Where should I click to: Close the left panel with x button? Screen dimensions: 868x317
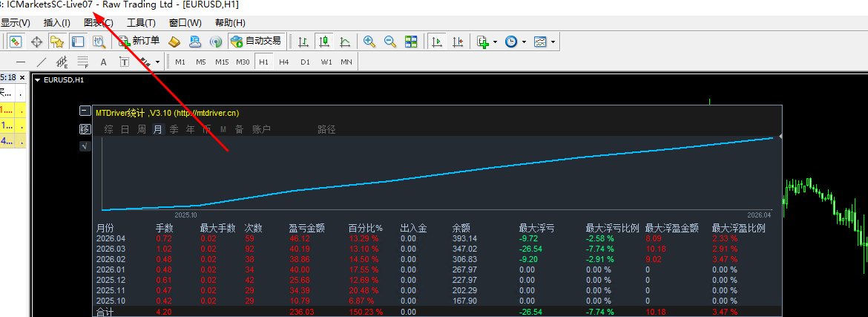[x=22, y=78]
